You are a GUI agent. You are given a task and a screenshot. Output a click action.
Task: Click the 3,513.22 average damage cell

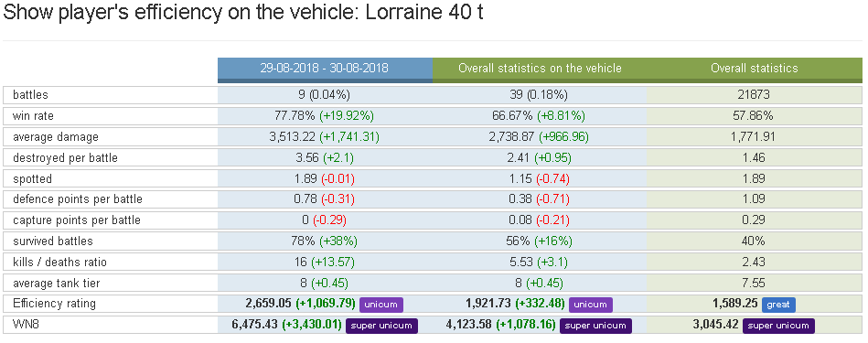coord(325,137)
